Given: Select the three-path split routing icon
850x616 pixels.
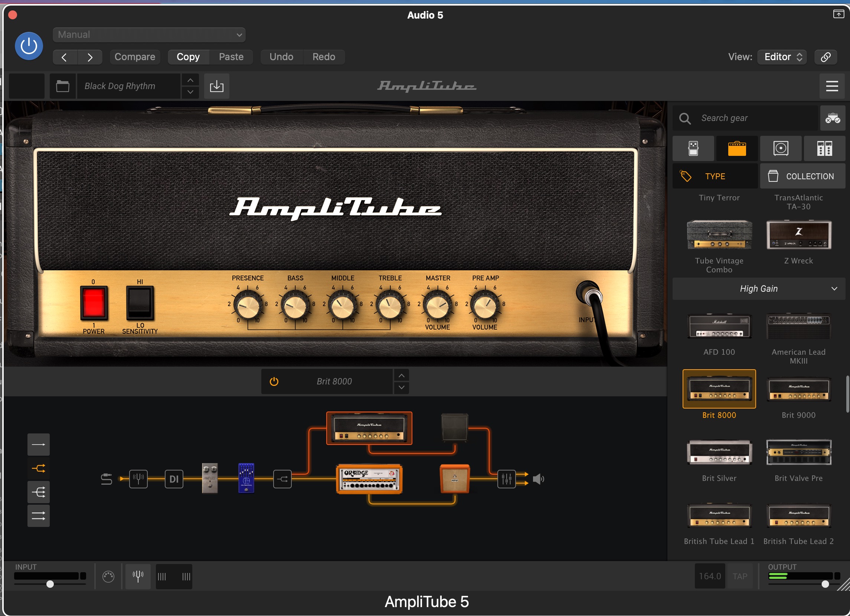Looking at the screenshot, I should pos(39,492).
